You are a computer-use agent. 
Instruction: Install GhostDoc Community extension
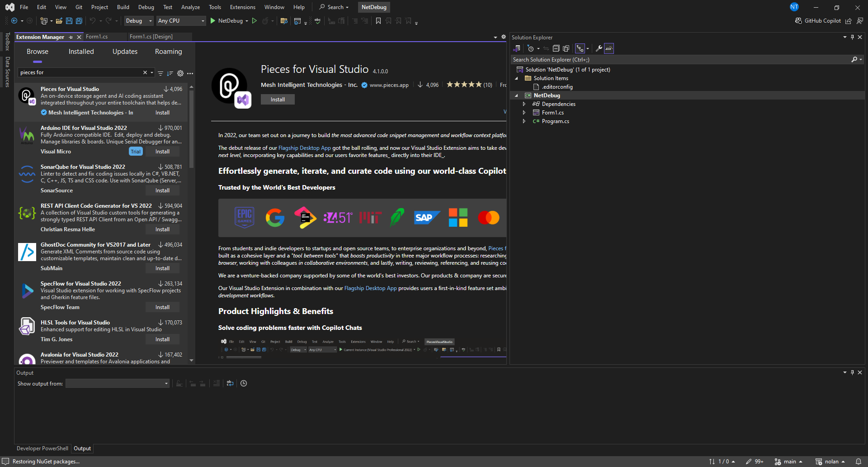click(x=162, y=268)
